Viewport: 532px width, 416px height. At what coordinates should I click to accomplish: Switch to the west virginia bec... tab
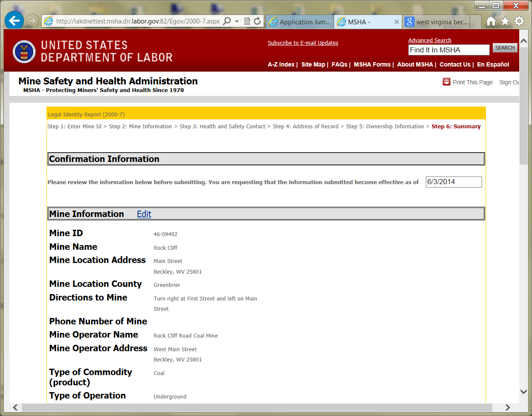pos(436,22)
